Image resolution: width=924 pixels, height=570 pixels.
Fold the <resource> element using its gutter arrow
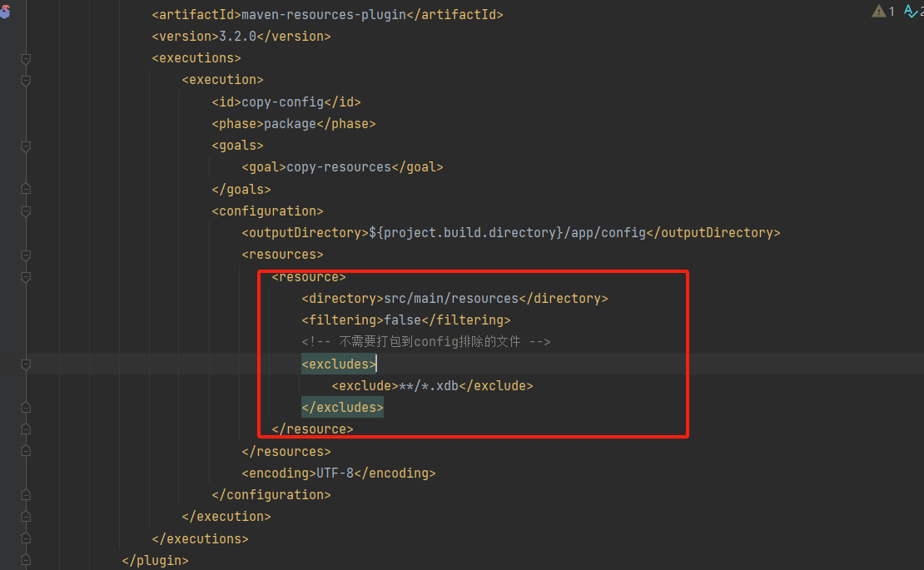[26, 276]
